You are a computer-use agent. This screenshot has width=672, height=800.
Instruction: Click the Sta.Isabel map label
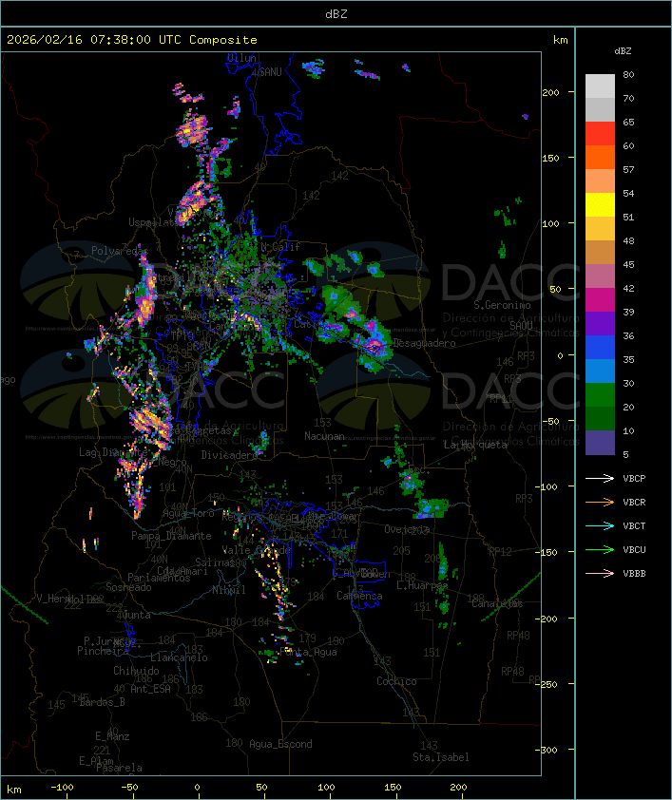(x=441, y=757)
